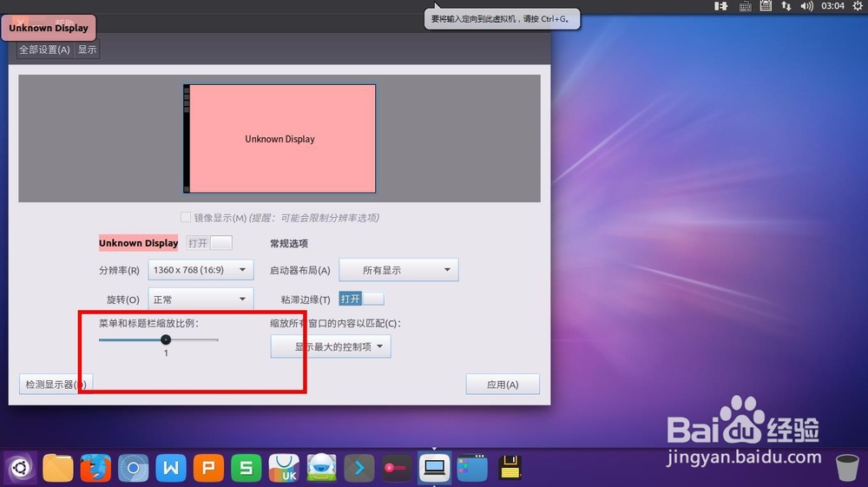Toggle the sticky edges (粘滞边缘) switch
Viewport: 868px width, 487px height.
pos(361,299)
